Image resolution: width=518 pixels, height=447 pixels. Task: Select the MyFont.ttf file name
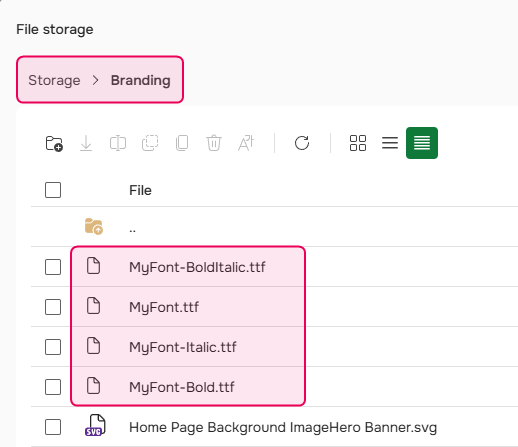[x=164, y=307]
